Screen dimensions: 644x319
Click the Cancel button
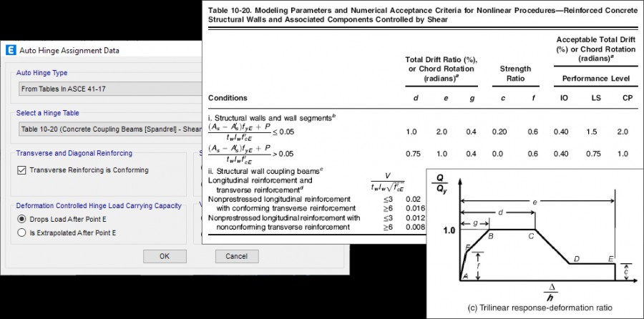tap(236, 256)
